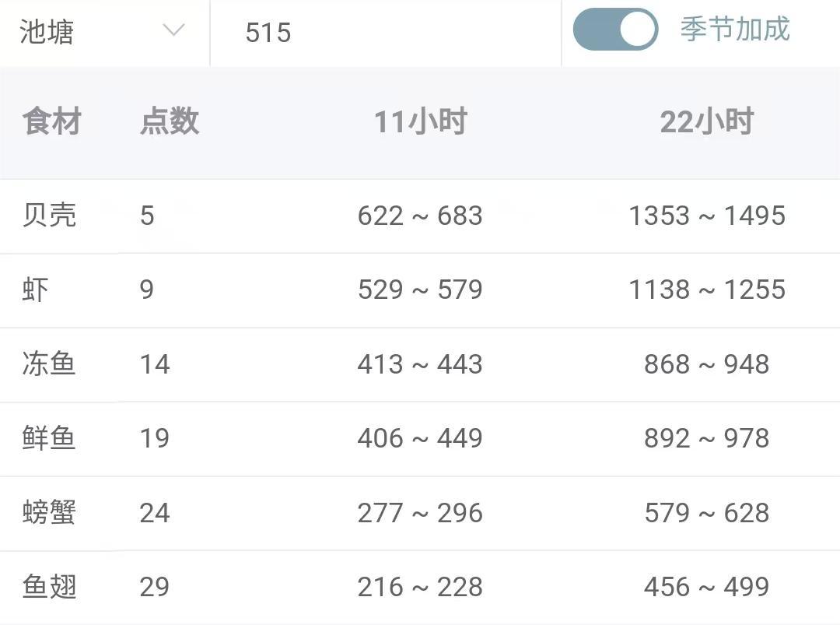Click the 22小时 column header
The image size is (840, 625).
[x=706, y=121]
